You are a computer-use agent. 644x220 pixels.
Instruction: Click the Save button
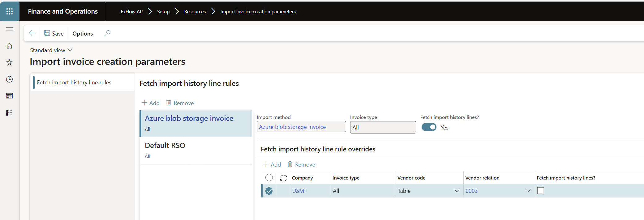[54, 33]
